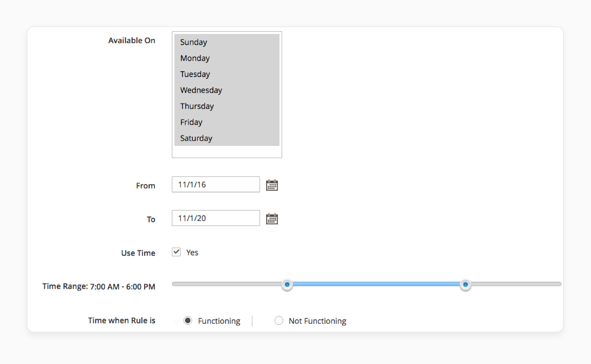
Task: Click the 6:00 PM end slider handle
Action: (x=465, y=285)
